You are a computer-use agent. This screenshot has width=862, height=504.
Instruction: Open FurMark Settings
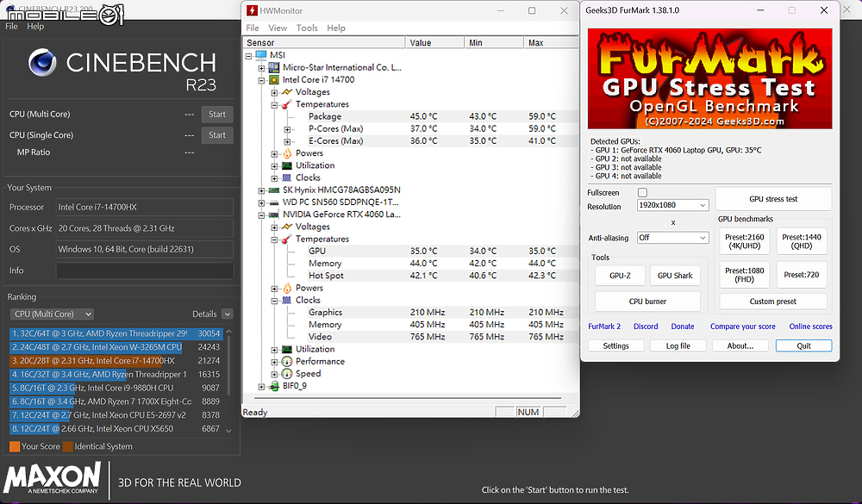click(615, 345)
